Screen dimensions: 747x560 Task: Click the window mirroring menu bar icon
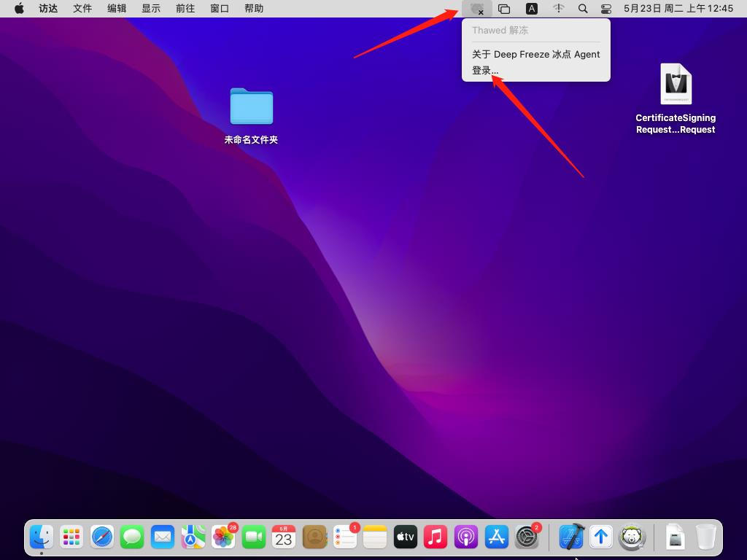pos(504,9)
